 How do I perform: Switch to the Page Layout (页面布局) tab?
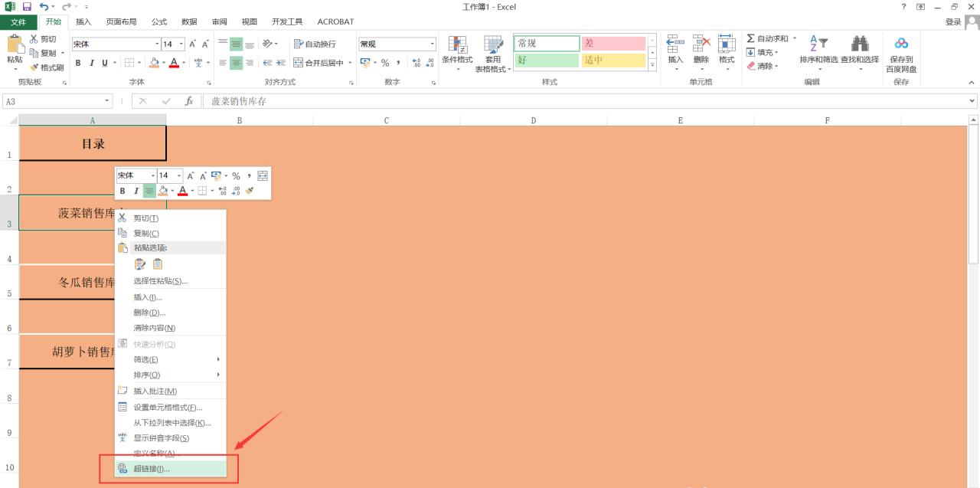click(x=121, y=22)
